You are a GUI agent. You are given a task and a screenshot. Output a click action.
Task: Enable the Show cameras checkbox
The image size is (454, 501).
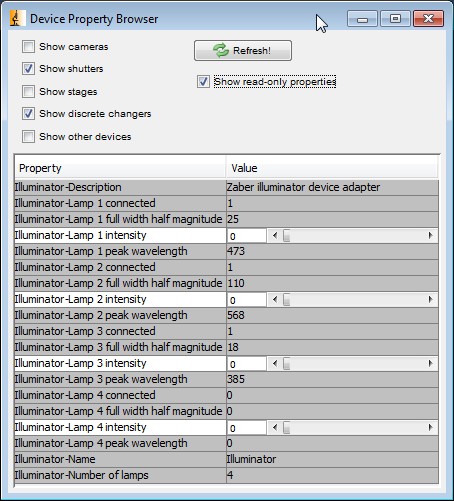(x=28, y=47)
